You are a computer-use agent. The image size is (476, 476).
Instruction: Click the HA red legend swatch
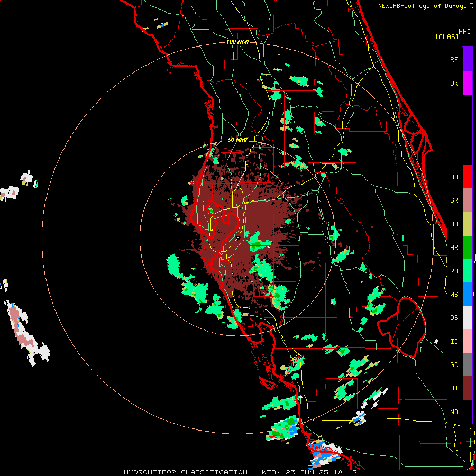pyautogui.click(x=467, y=177)
